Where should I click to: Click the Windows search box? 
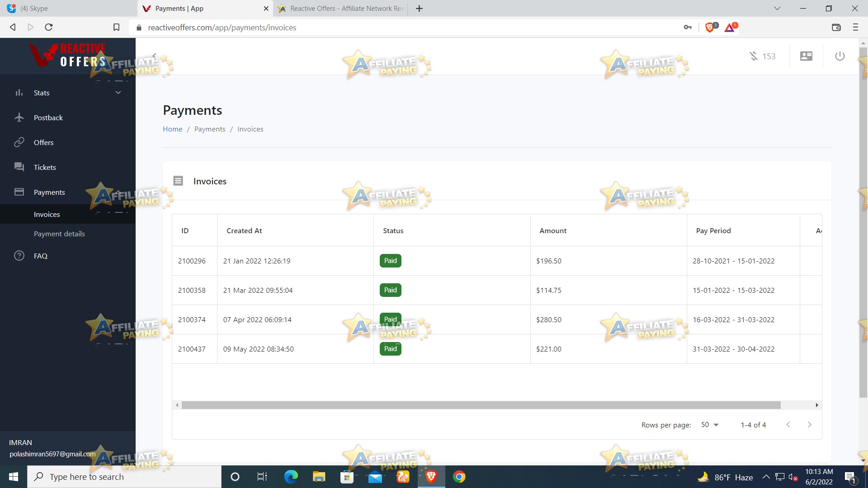point(124,477)
